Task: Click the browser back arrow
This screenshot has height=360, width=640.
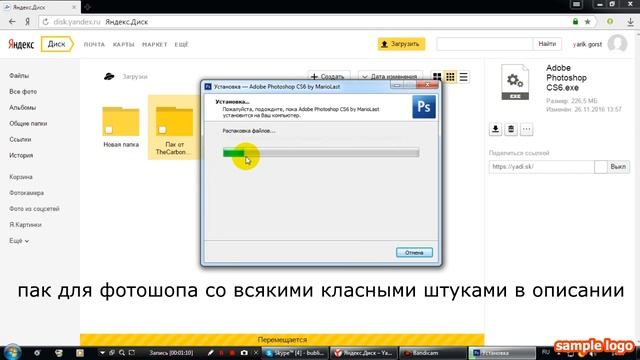Action: (x=12, y=22)
